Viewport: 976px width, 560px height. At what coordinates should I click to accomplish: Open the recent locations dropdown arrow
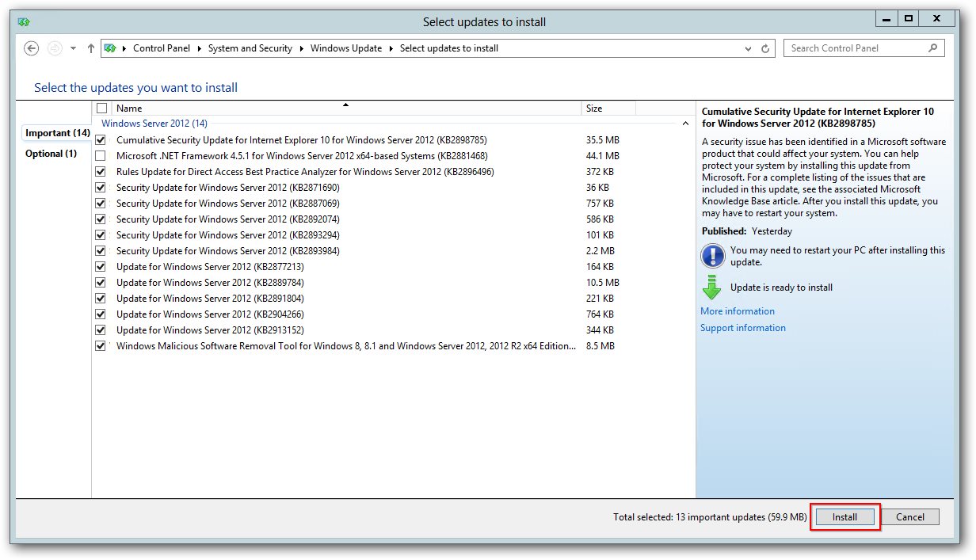tap(74, 48)
